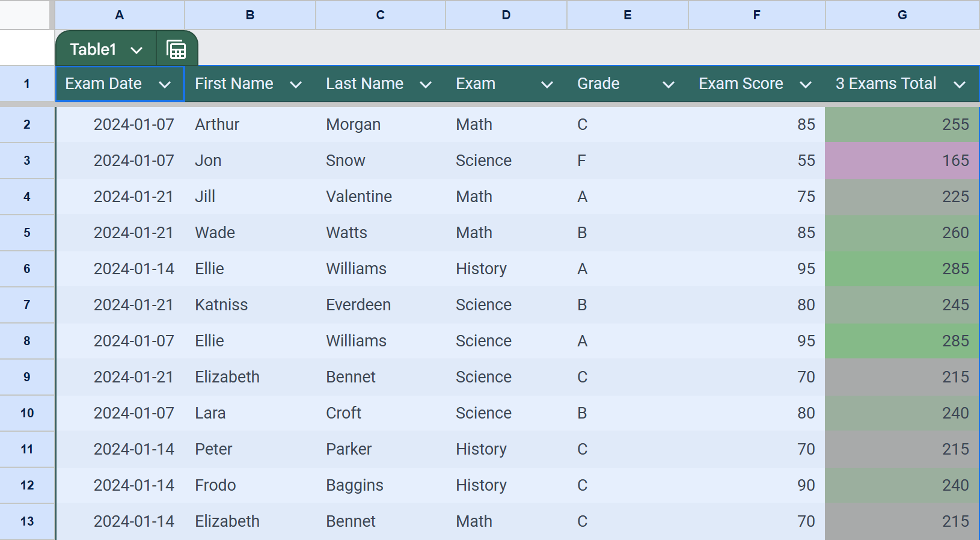Select column E header
Image resolution: width=980 pixels, height=540 pixels.
click(628, 15)
